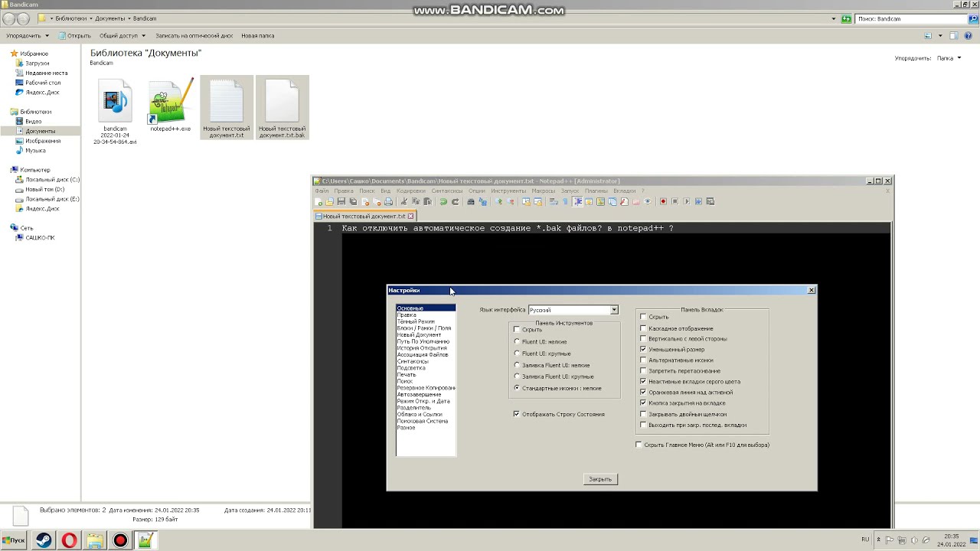
Task: Click Новая папка in Explorer toolbar
Action: (x=257, y=35)
